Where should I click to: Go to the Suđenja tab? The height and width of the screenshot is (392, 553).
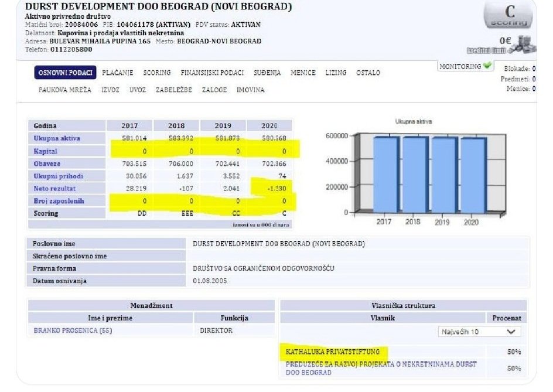pos(267,73)
